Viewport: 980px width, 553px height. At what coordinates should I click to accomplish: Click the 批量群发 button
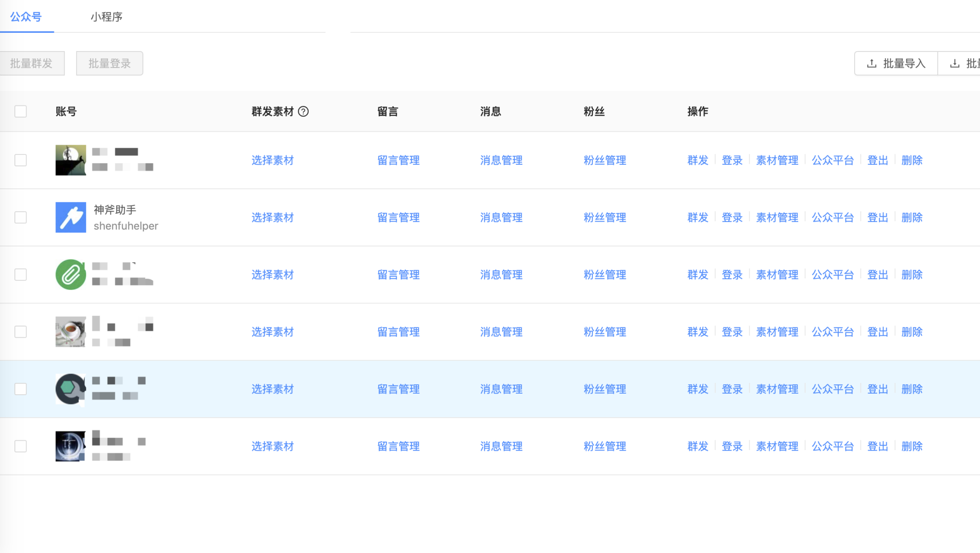(x=32, y=63)
